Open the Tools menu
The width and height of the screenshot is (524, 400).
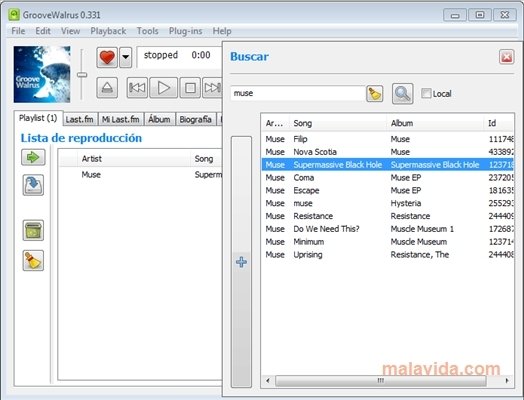click(147, 31)
